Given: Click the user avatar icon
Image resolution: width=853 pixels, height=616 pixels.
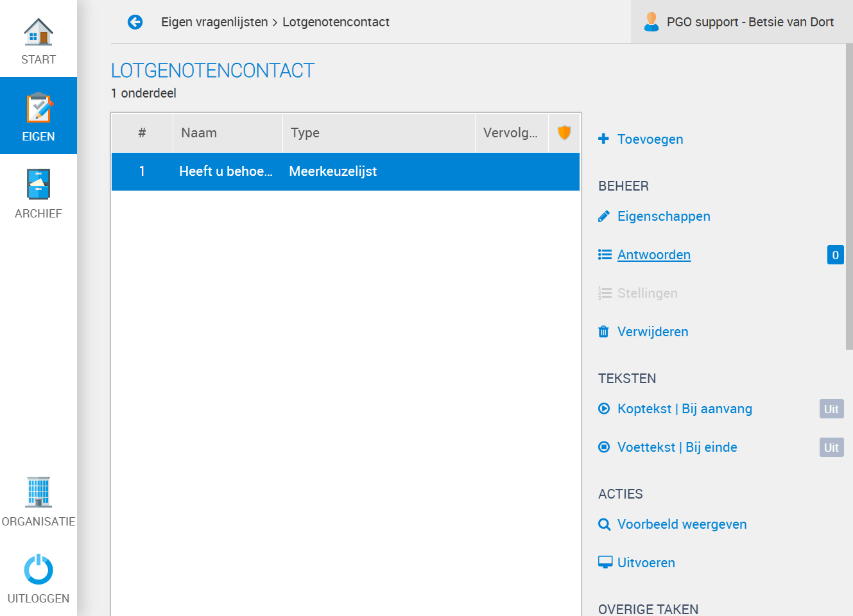Looking at the screenshot, I should (x=651, y=22).
